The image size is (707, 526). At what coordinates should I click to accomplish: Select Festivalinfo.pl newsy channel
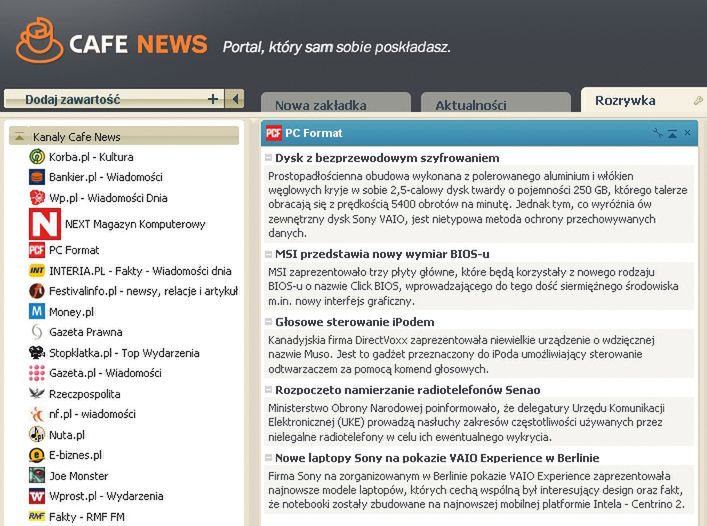(143, 291)
